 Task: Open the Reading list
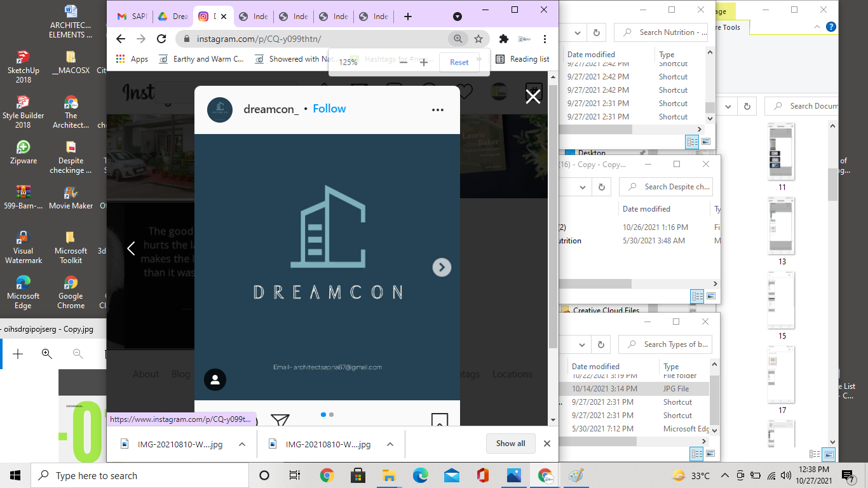pos(522,59)
